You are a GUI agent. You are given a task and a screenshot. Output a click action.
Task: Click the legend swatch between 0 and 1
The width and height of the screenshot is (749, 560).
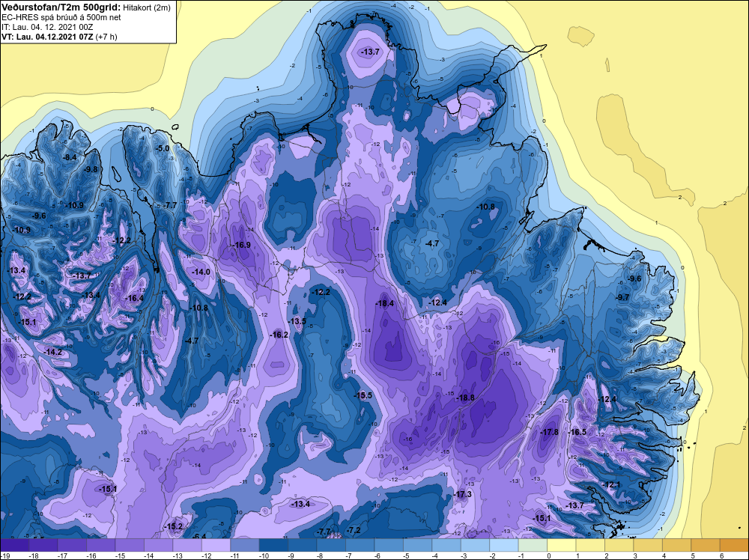point(562,545)
